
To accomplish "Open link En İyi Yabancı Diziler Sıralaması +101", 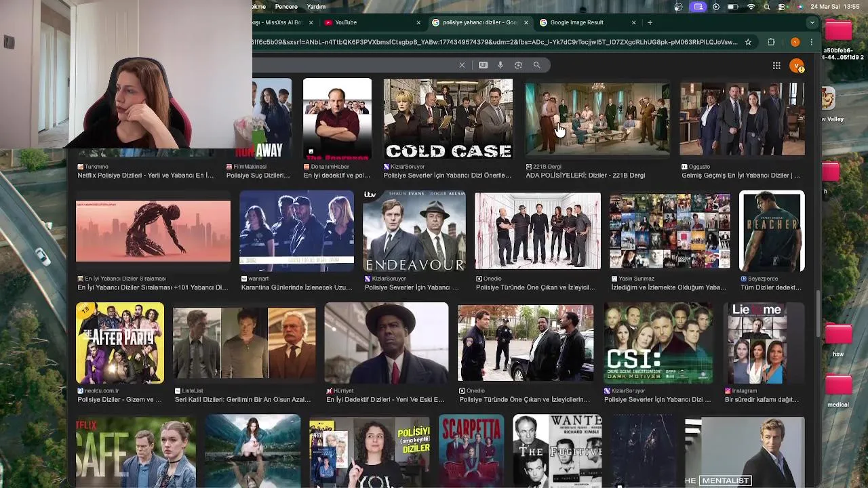I will (153, 287).
